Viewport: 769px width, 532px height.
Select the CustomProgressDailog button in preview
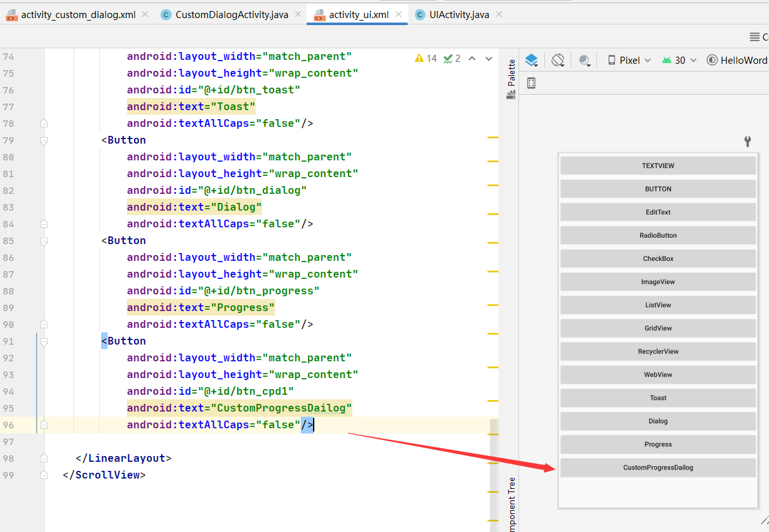point(658,468)
